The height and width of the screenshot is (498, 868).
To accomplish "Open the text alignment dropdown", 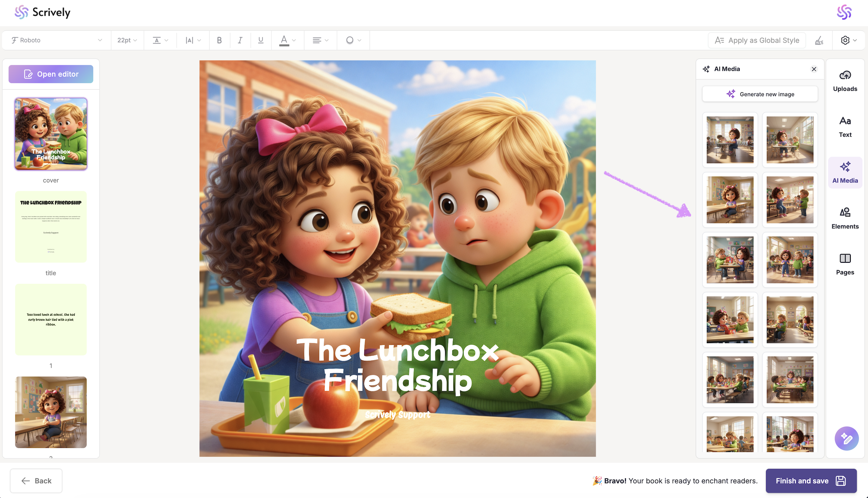I will pos(320,40).
